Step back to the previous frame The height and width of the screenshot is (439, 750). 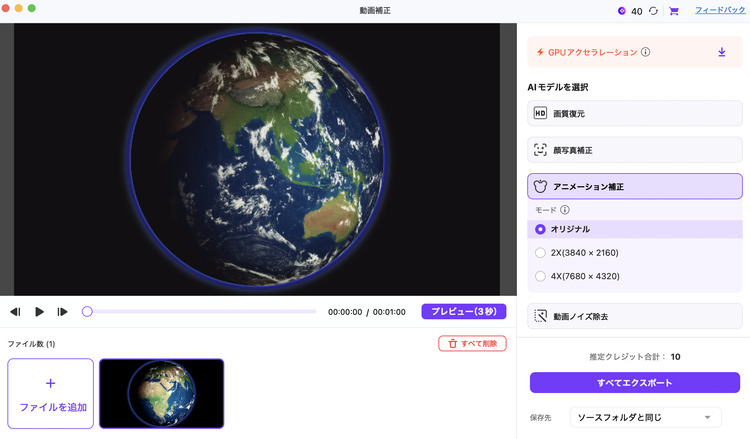tap(16, 312)
